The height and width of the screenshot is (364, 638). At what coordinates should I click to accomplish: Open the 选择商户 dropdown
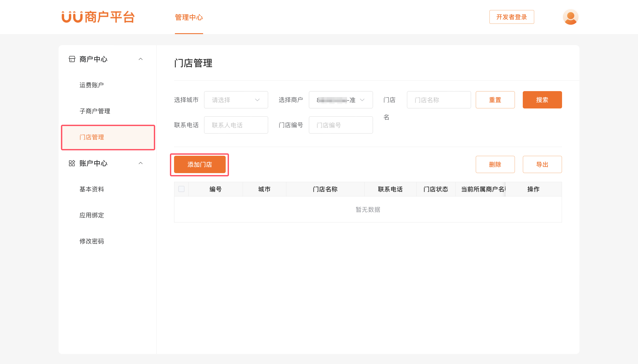pos(341,100)
